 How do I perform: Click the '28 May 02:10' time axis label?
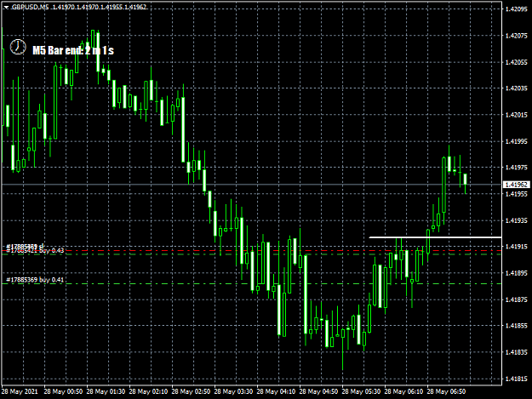coord(148,391)
